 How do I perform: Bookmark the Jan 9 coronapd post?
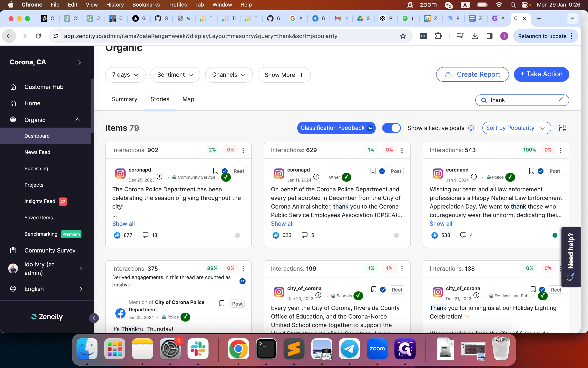point(531,171)
